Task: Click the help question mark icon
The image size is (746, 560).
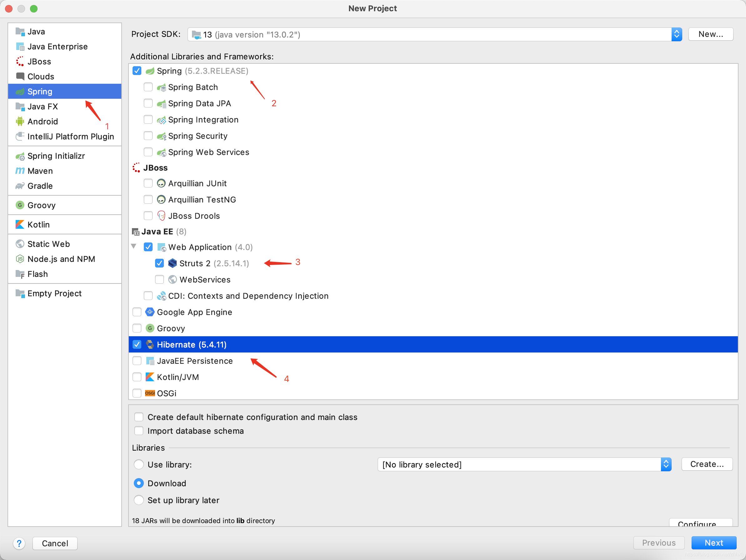Action: coord(19,543)
